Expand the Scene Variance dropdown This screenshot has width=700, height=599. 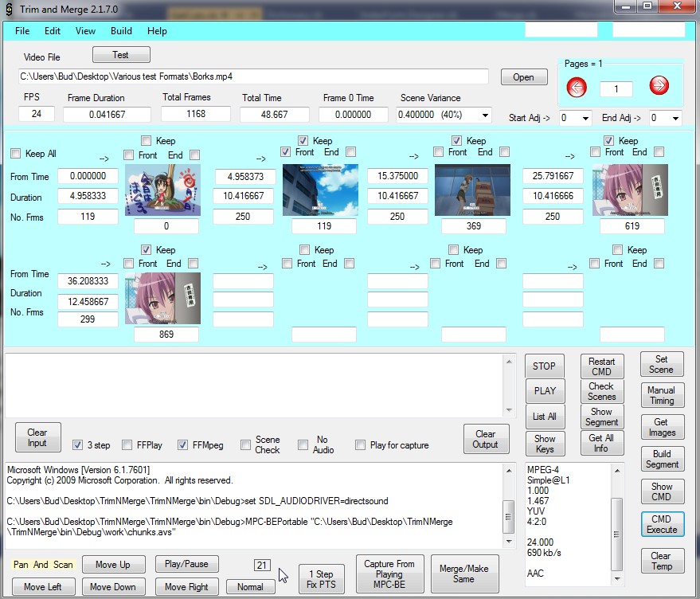point(485,115)
